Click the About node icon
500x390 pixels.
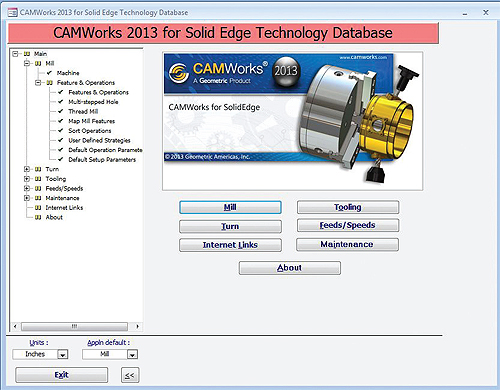tap(38, 217)
